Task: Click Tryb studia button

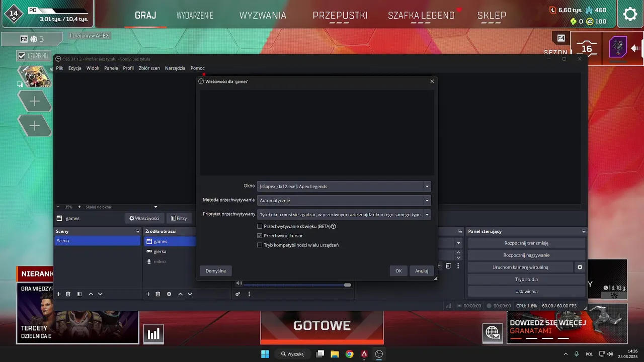Action: [x=526, y=279]
